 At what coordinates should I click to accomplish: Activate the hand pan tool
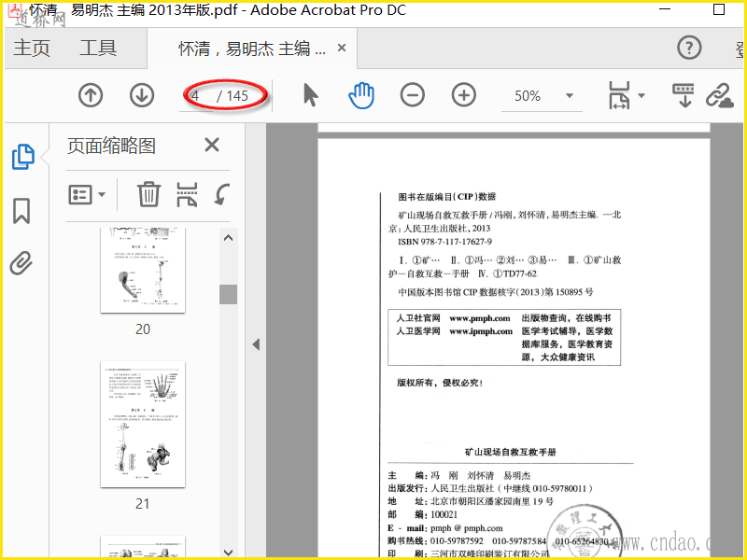point(361,95)
